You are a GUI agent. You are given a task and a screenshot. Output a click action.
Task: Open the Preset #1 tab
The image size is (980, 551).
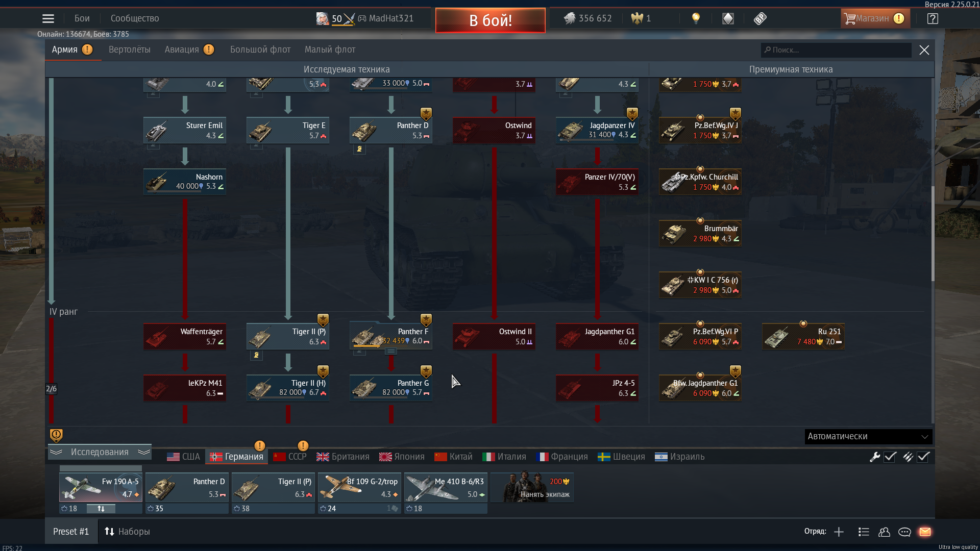click(x=71, y=532)
